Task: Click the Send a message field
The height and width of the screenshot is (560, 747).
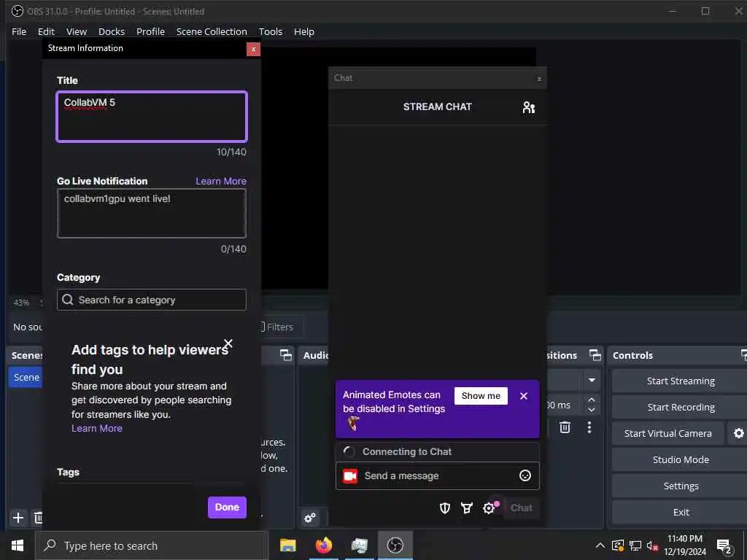Action: click(438, 475)
